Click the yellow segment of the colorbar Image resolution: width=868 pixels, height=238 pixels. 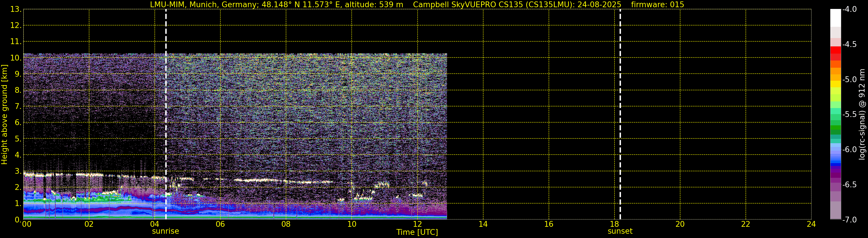point(836,84)
